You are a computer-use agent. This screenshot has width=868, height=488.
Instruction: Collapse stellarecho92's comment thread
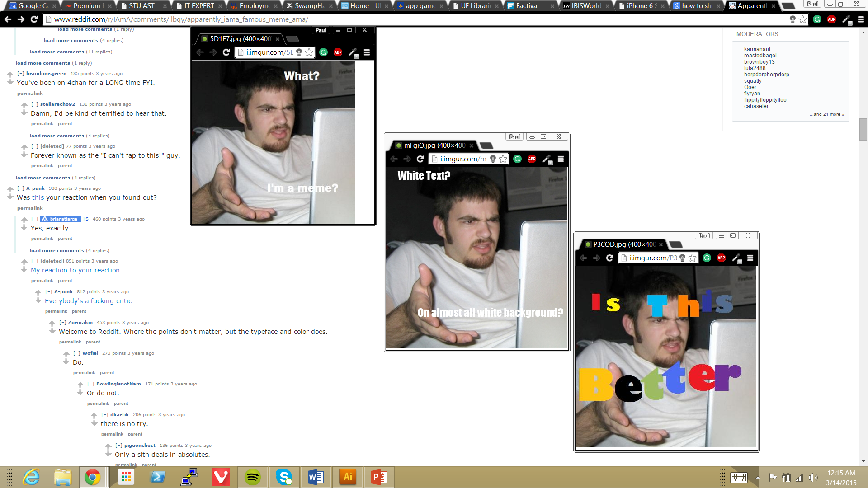pos(34,104)
